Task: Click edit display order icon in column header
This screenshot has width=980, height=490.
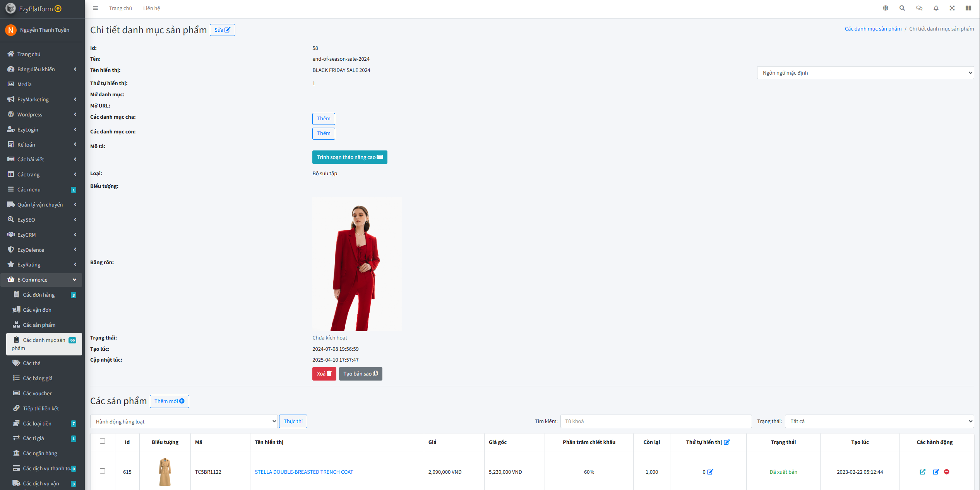Action: coord(727,442)
